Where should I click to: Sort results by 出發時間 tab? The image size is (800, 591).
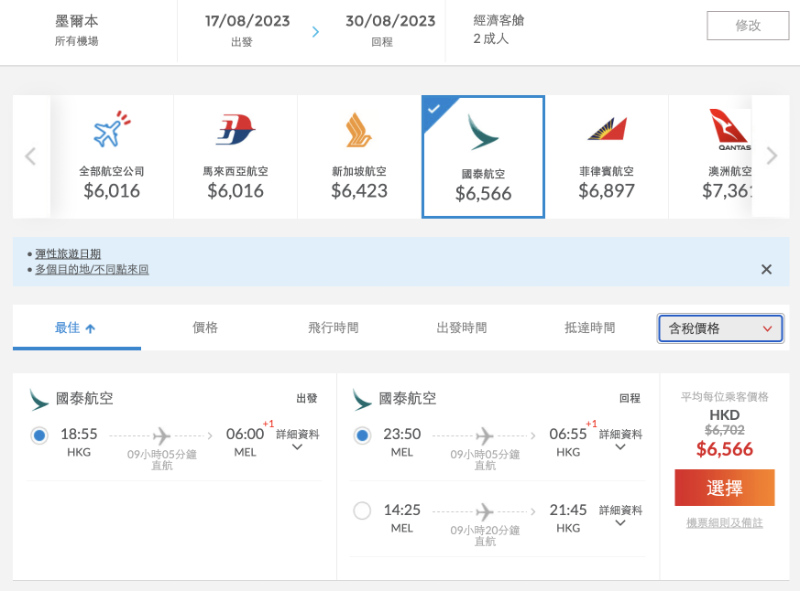[x=461, y=328]
